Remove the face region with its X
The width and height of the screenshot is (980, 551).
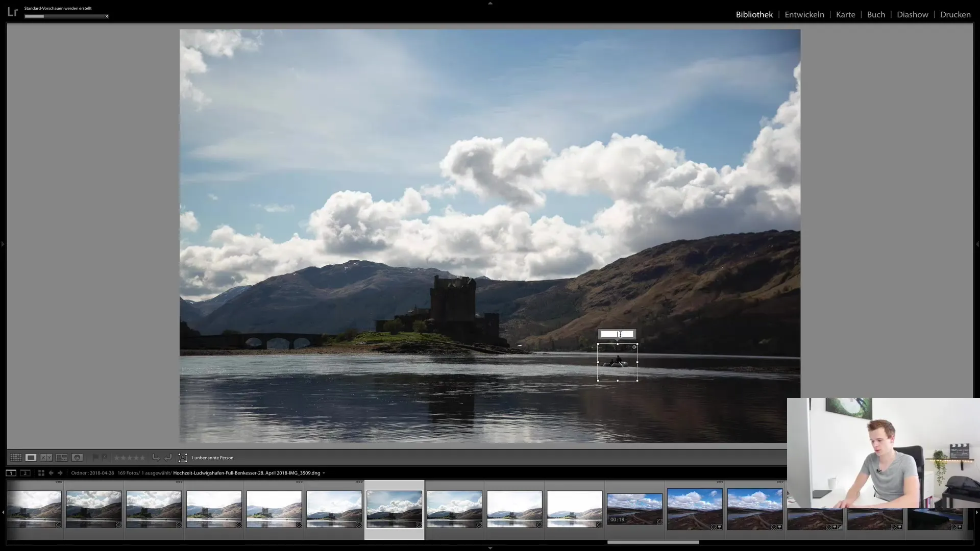(x=634, y=347)
